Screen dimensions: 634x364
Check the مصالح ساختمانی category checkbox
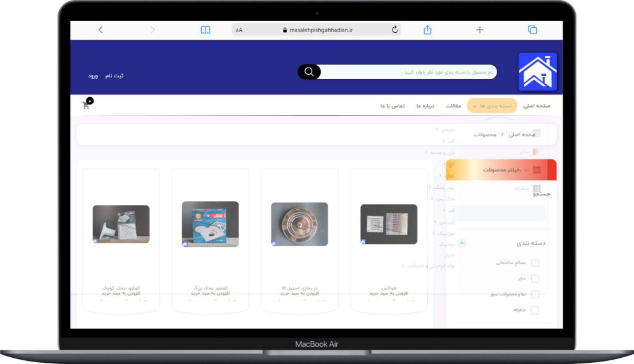(535, 262)
